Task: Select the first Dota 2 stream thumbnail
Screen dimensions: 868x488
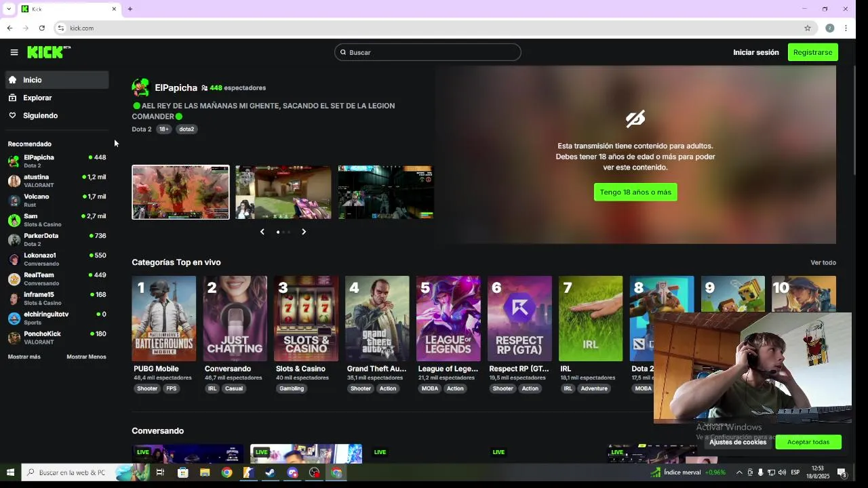Action: [x=180, y=192]
